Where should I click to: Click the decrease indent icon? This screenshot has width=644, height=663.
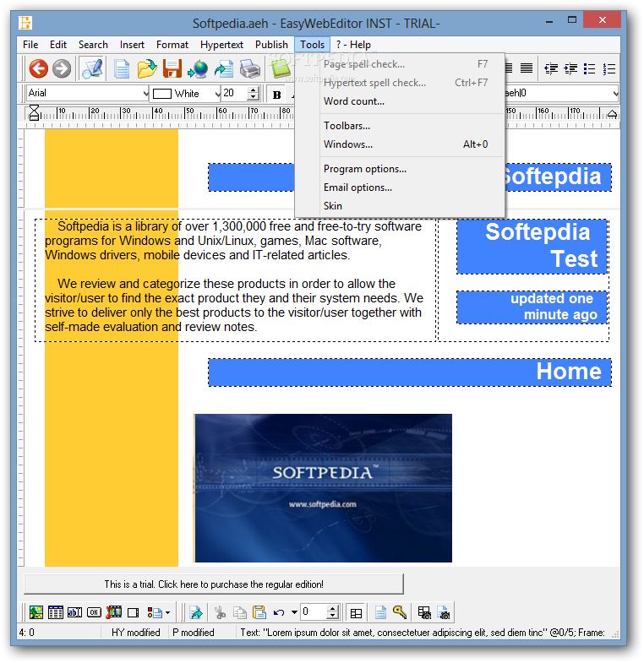click(x=551, y=68)
